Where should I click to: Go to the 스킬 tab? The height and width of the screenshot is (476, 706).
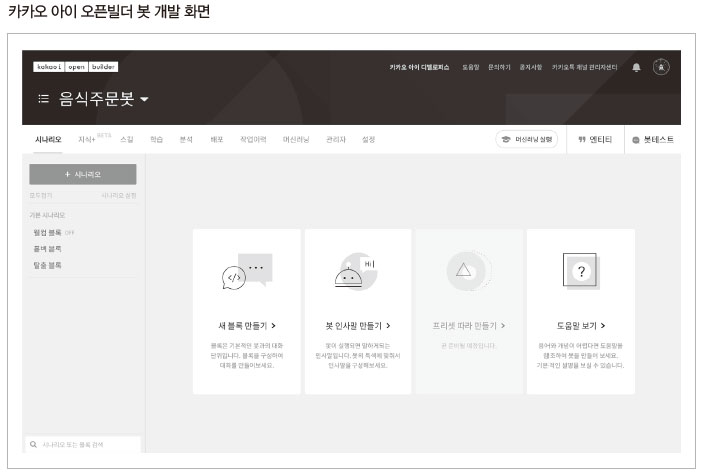click(127, 140)
